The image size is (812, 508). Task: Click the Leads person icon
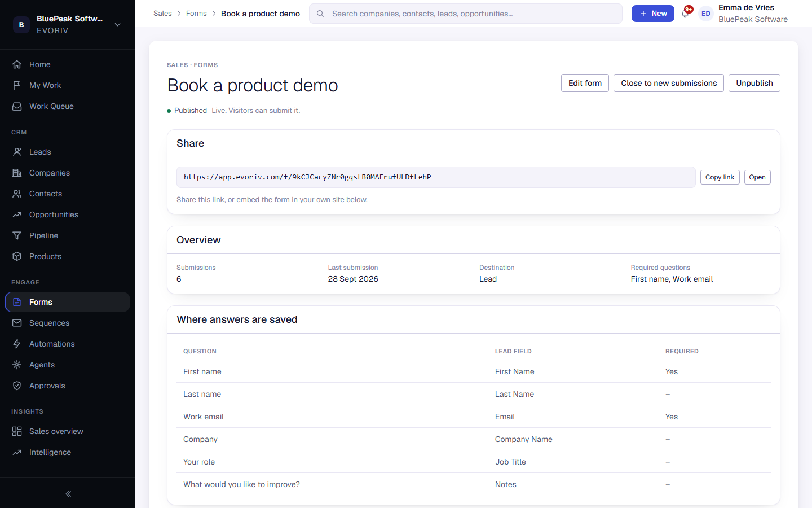17,152
